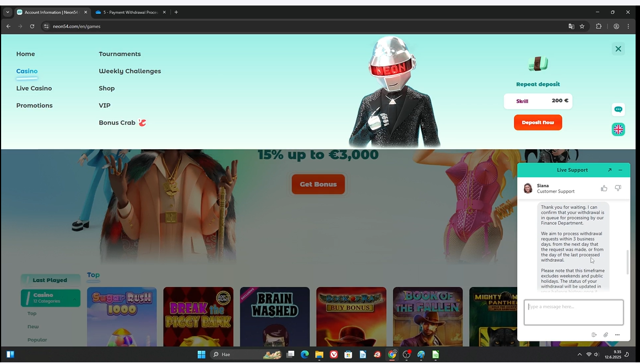640x364 pixels.
Task: View site information icon in the address bar
Action: (x=46, y=26)
